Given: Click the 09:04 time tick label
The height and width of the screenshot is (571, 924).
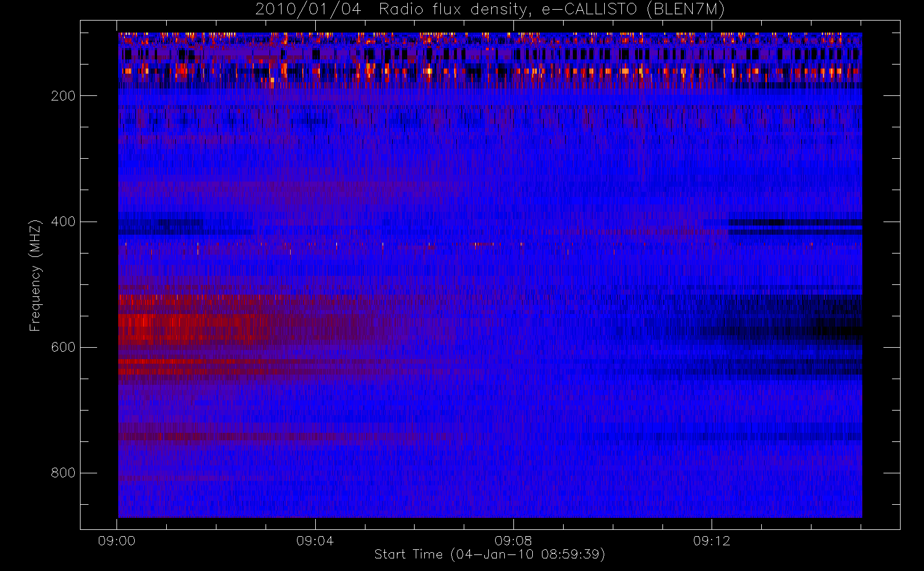Looking at the screenshot, I should [315, 541].
